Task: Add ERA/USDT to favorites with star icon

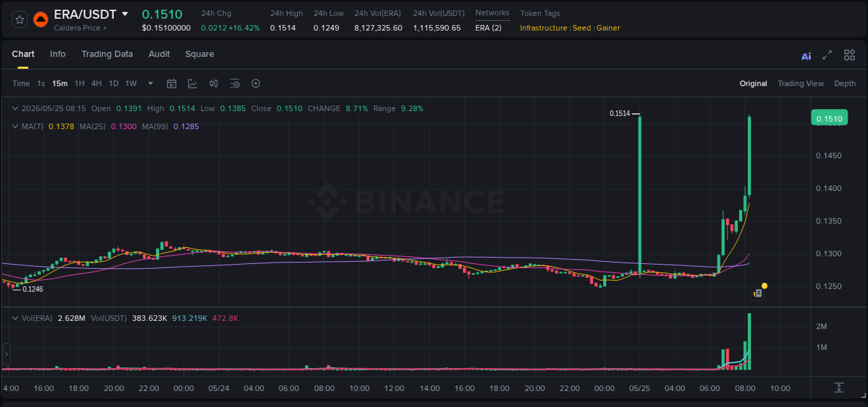Action: [x=19, y=19]
